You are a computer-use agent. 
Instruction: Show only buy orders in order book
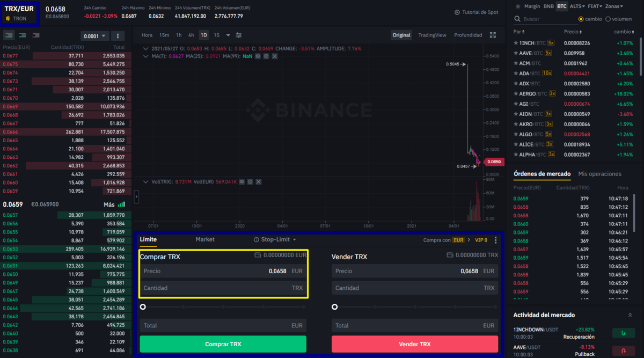tap(23, 35)
